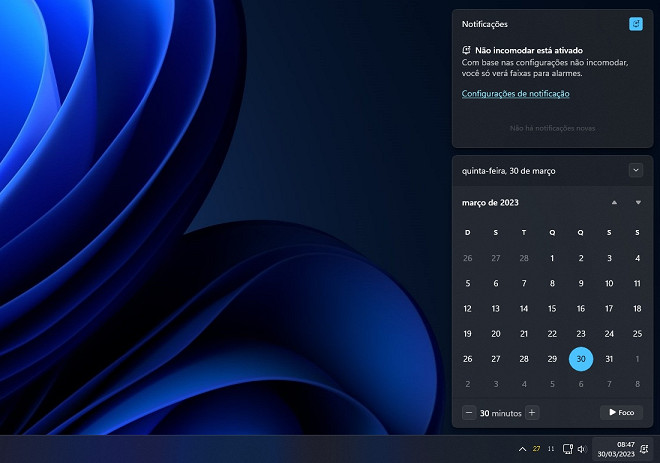660x463 pixels.
Task: Click the março de 2023 month header
Action: [490, 203]
